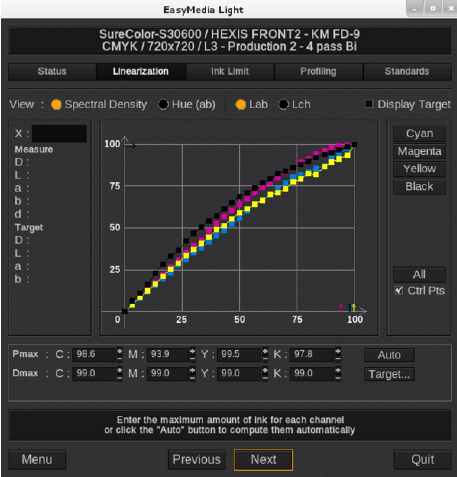The height and width of the screenshot is (477, 457).
Task: Increase Dmax C with its up arrow
Action: pyautogui.click(x=120, y=370)
